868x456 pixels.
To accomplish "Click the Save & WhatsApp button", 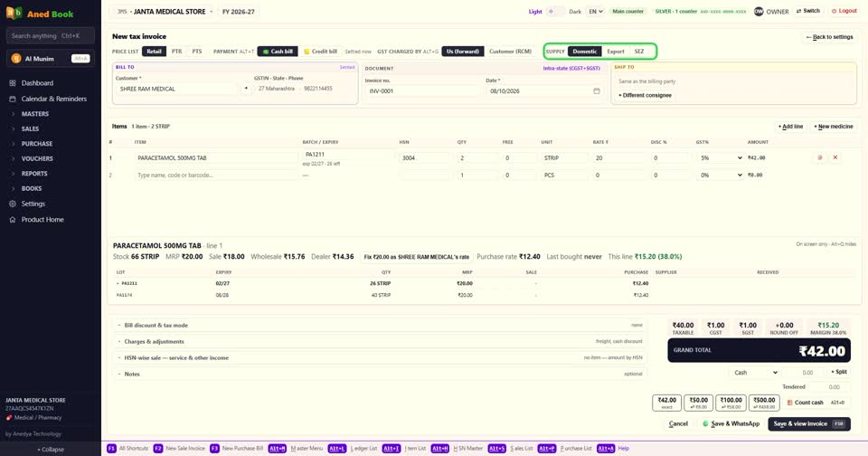I will [731, 423].
